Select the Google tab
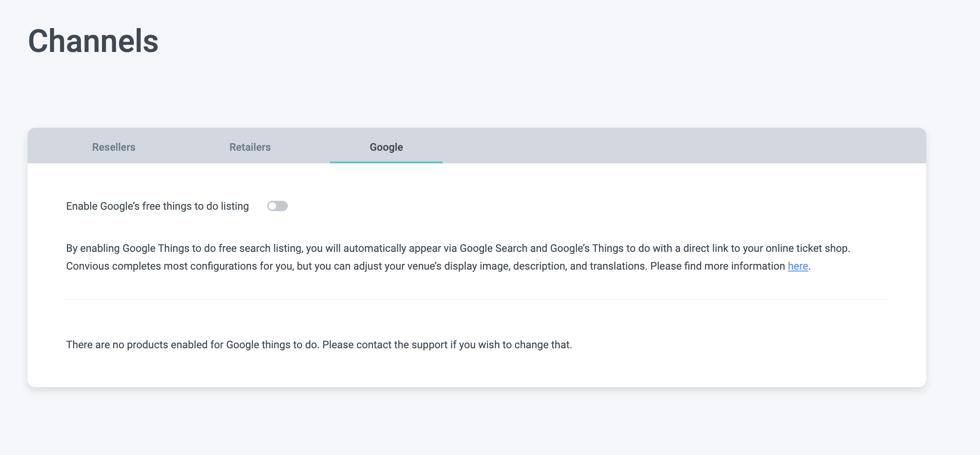The height and width of the screenshot is (455, 980). click(x=386, y=147)
